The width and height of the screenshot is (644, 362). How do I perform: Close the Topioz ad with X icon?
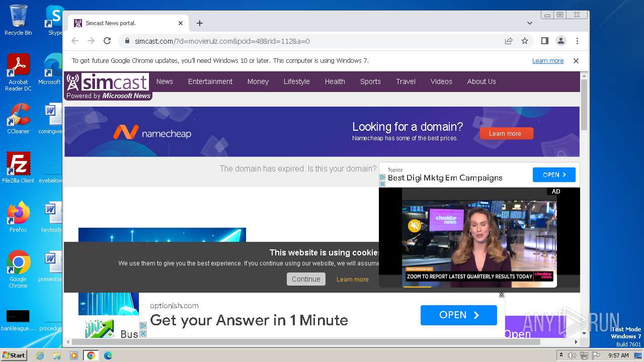tap(382, 184)
